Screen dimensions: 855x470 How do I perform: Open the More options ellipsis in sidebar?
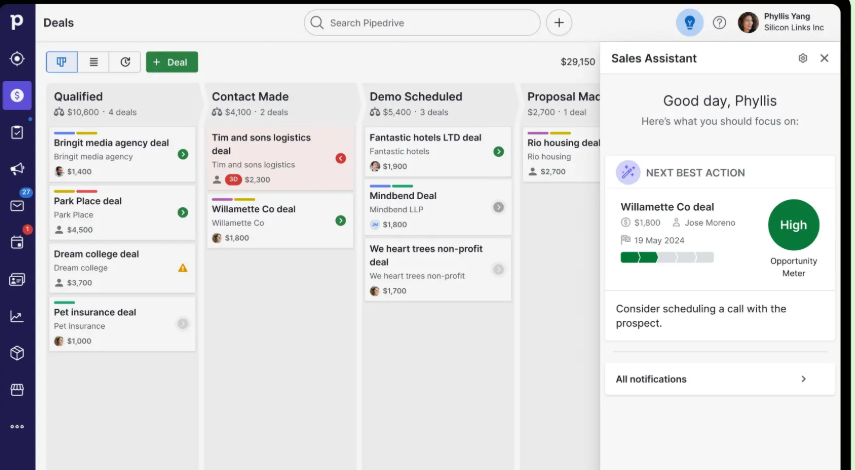[17, 426]
